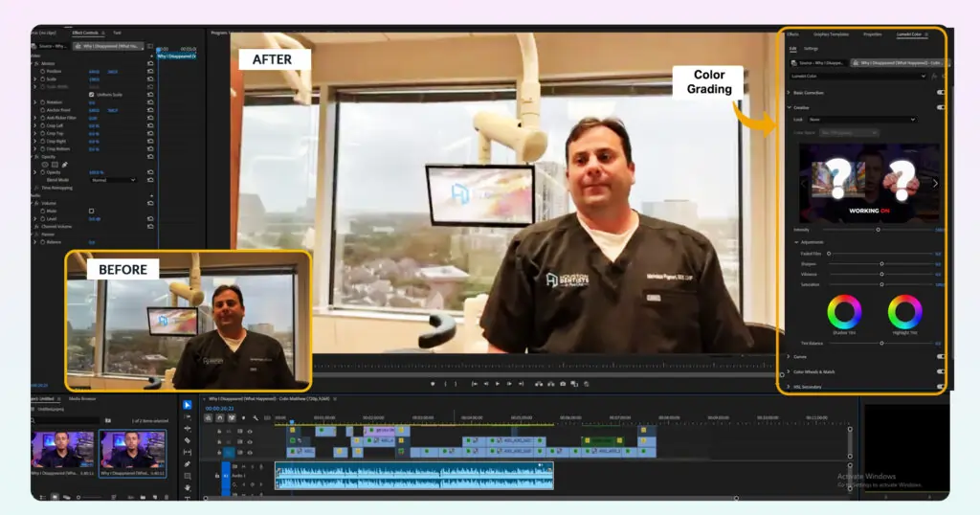This screenshot has width=980, height=515.
Task: Open the Graphics Templates tab
Action: [x=831, y=34]
